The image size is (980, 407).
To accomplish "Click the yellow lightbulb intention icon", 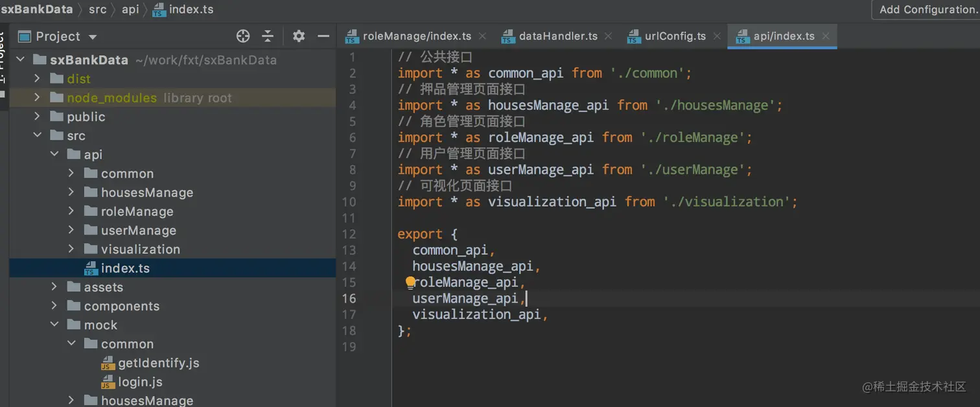I will point(410,283).
